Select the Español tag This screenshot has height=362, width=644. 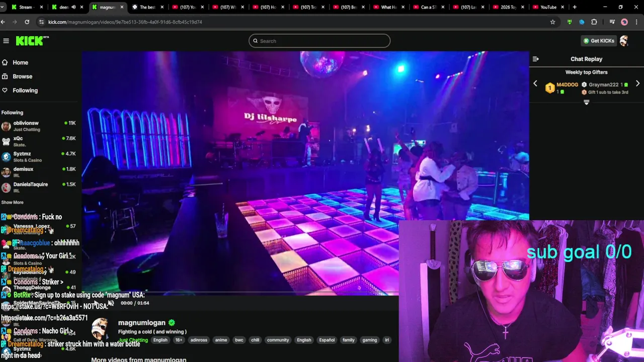pyautogui.click(x=327, y=340)
